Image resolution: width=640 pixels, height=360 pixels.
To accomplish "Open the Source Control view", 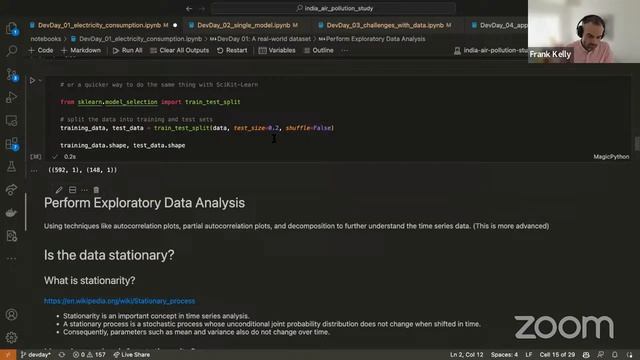I will (x=11, y=74).
